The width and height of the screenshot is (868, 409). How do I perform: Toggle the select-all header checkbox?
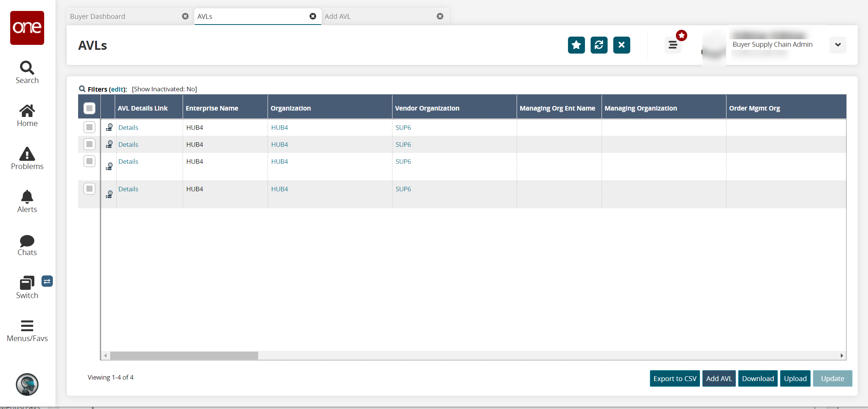(x=89, y=108)
